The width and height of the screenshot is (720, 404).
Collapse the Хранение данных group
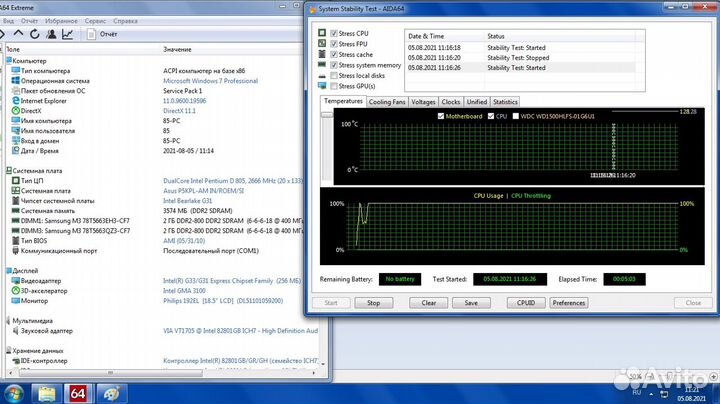tap(9, 351)
